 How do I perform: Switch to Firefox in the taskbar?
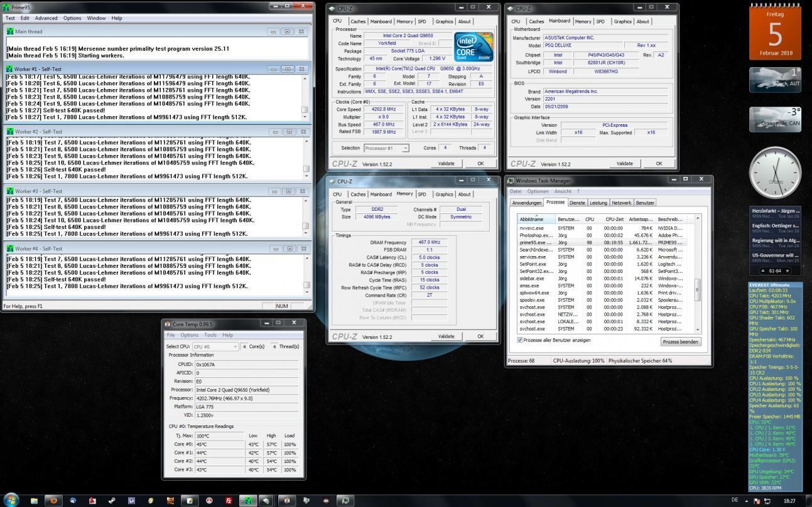pyautogui.click(x=54, y=500)
